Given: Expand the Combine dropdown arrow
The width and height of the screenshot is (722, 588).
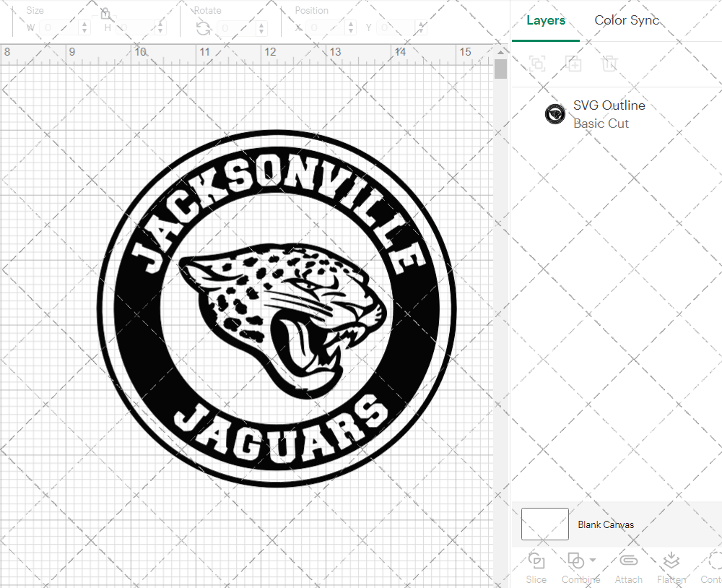Looking at the screenshot, I should pos(593,561).
